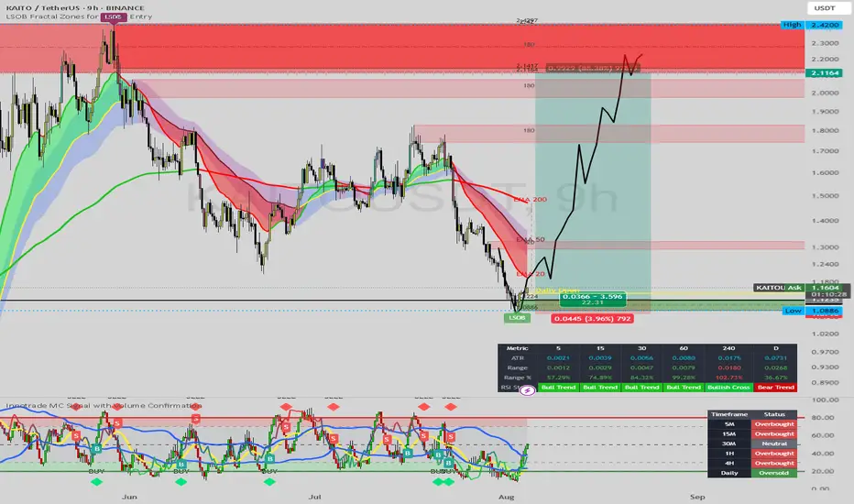854x504 pixels.
Task: Click the KAITOU Ask label
Action: [779, 288]
